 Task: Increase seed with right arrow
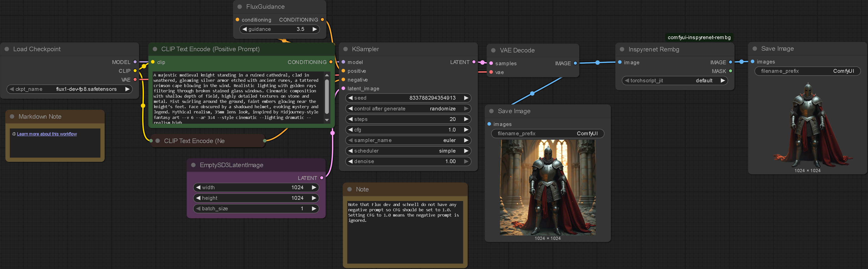466,98
